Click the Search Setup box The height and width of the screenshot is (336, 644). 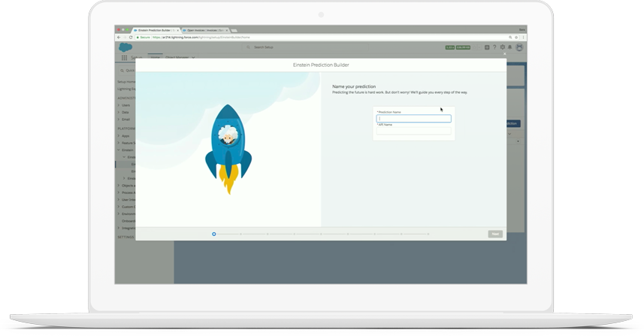306,47
